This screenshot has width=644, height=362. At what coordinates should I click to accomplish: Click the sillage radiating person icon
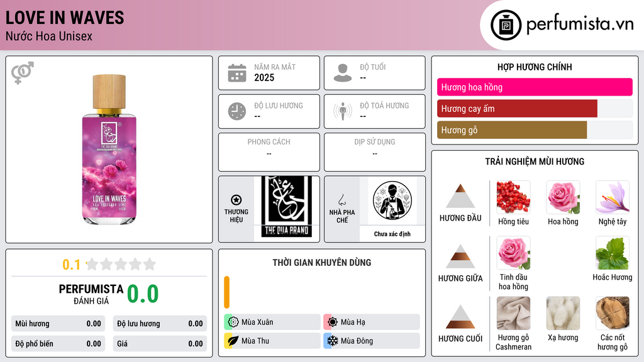343,111
